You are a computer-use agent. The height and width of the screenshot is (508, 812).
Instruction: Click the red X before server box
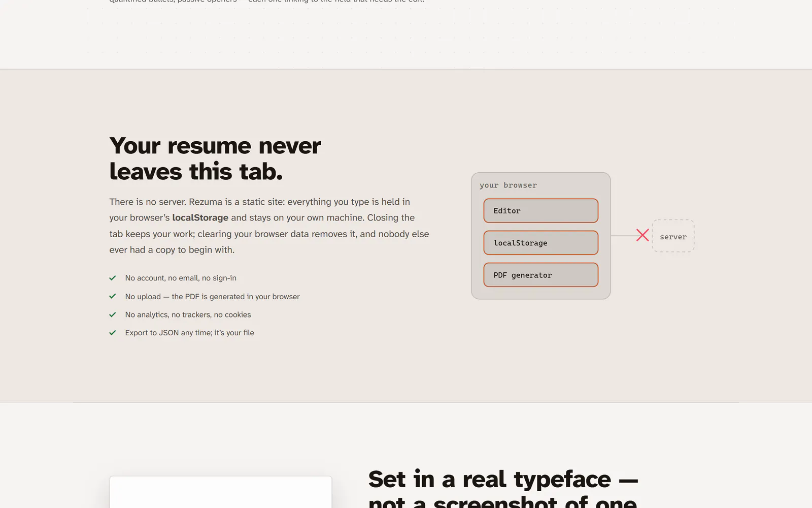click(x=642, y=235)
